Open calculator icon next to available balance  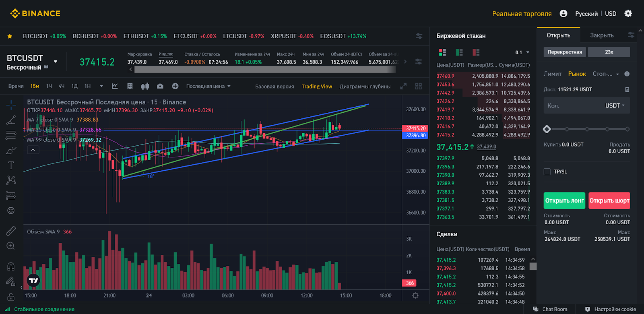(x=627, y=89)
